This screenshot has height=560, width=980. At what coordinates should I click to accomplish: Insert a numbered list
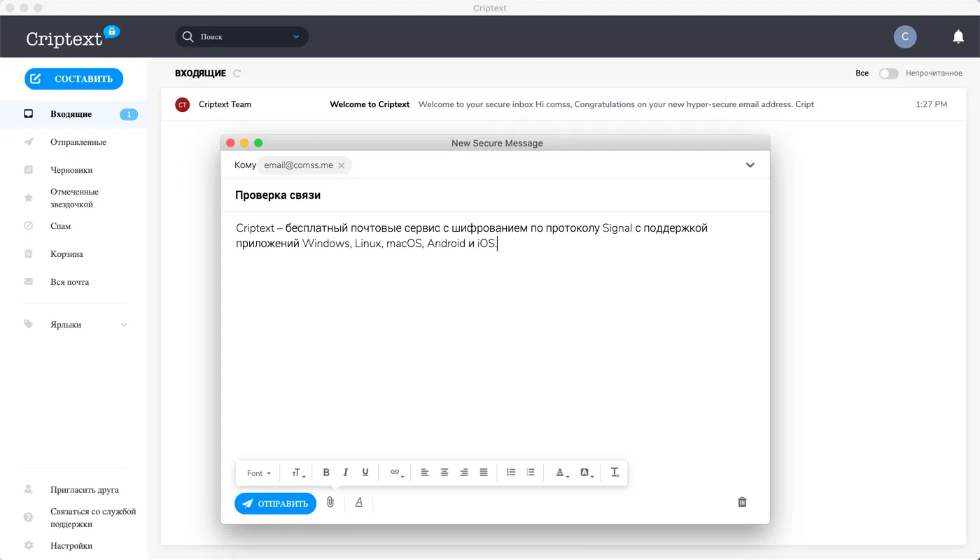pyautogui.click(x=531, y=472)
